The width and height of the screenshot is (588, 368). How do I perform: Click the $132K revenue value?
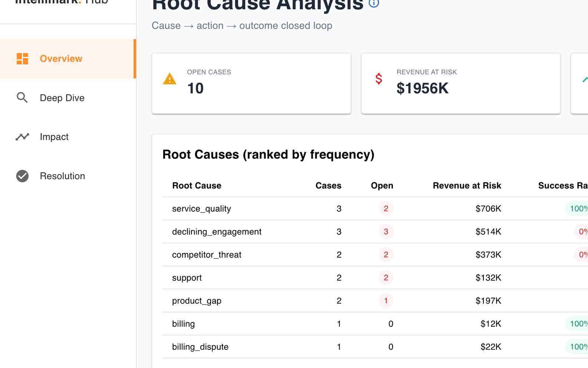[488, 277]
